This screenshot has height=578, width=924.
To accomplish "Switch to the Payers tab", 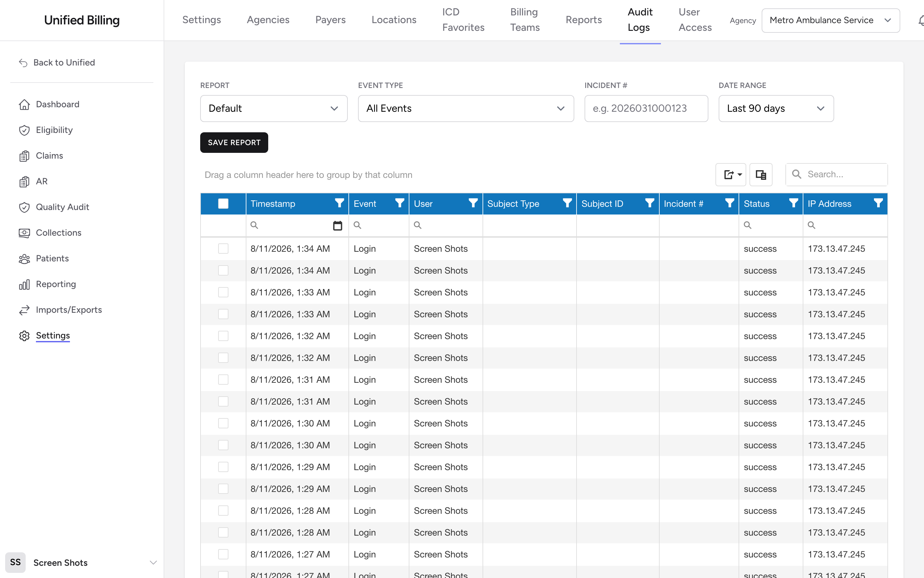I will tap(330, 20).
